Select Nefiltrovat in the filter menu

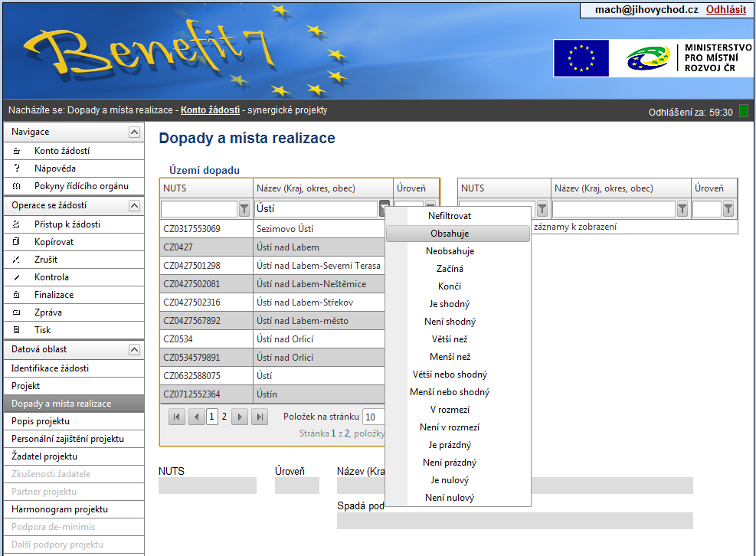(x=450, y=216)
